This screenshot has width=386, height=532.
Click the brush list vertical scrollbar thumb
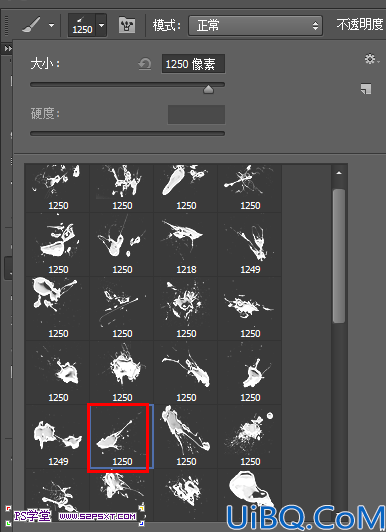pyautogui.click(x=339, y=256)
